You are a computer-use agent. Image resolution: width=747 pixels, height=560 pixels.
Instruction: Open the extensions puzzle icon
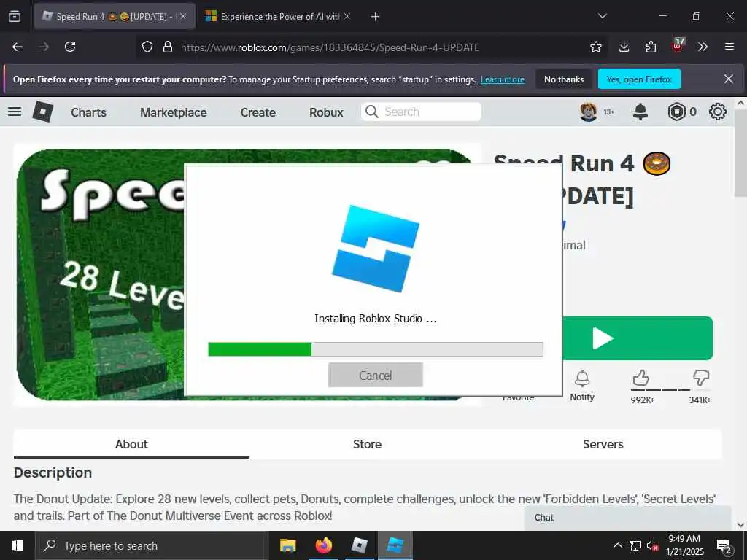(651, 47)
